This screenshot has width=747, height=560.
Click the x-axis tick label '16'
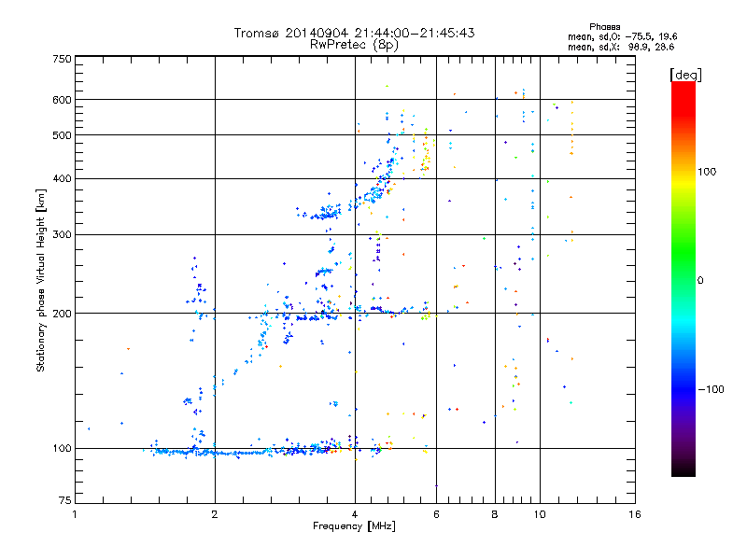click(635, 514)
